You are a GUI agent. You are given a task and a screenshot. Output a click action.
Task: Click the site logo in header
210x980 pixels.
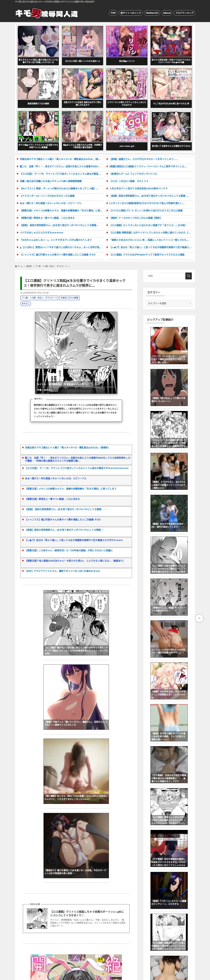tap(46, 13)
